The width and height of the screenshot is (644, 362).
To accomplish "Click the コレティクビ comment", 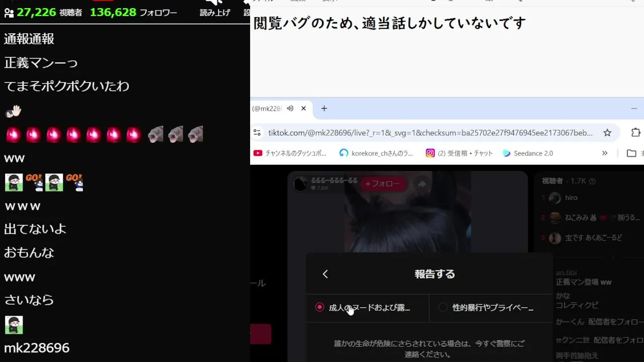I will coord(577,305).
